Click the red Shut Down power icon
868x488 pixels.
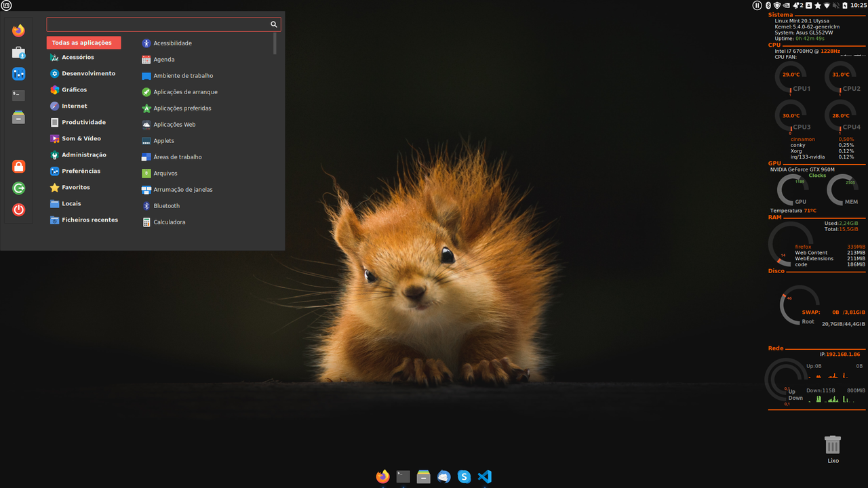(18, 209)
